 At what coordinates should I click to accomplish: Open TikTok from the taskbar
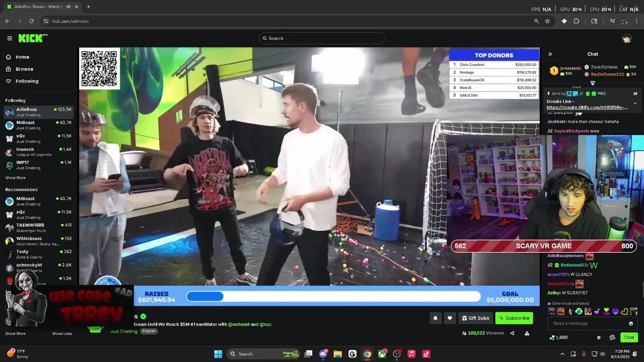point(426,354)
